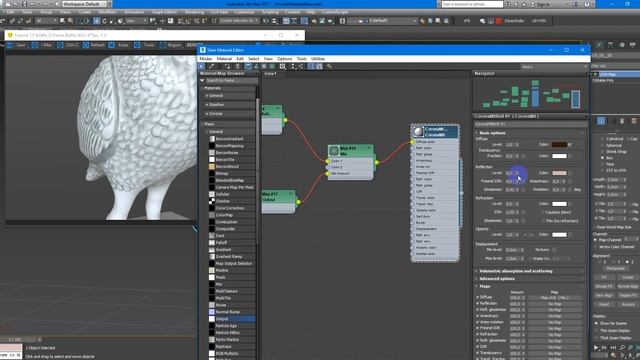Click the Reflection color swatch
The height and width of the screenshot is (360, 640).
point(559,173)
